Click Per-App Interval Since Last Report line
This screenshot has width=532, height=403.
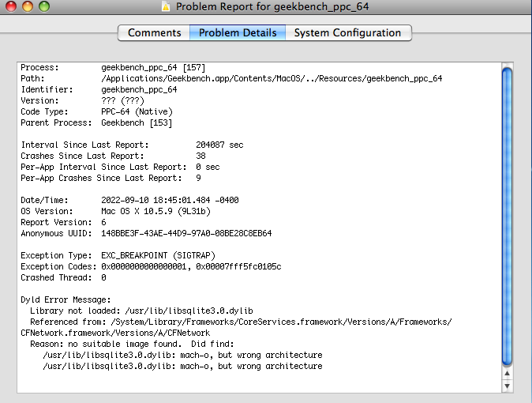pyautogui.click(x=120, y=168)
